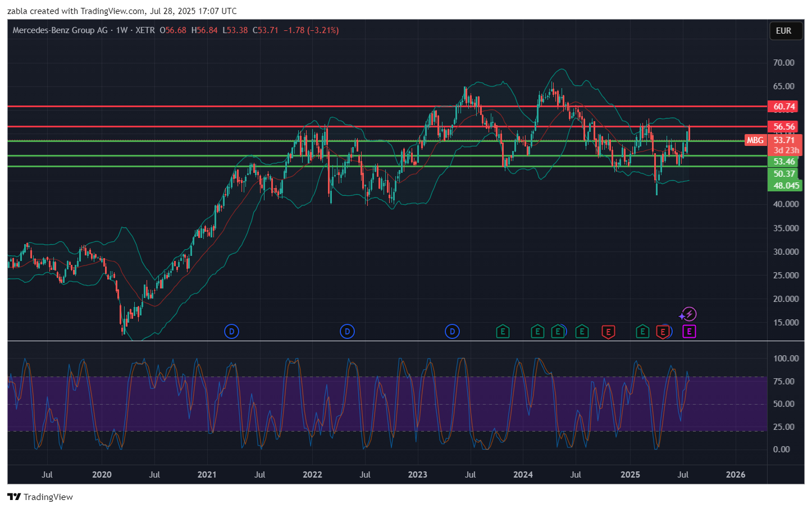
Task: Click 50.00 on the oscillator scale
Action: 784,404
